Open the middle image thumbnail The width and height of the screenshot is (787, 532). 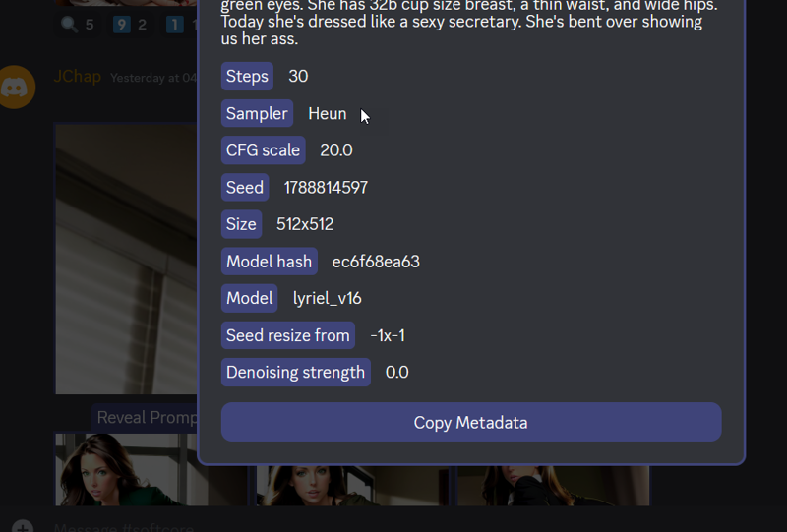click(353, 486)
